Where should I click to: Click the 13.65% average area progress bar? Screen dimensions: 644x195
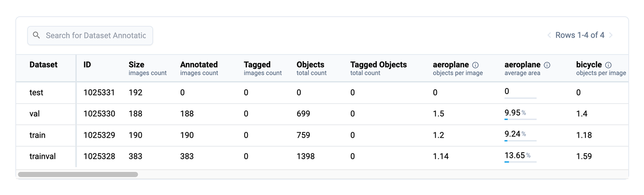(x=520, y=162)
